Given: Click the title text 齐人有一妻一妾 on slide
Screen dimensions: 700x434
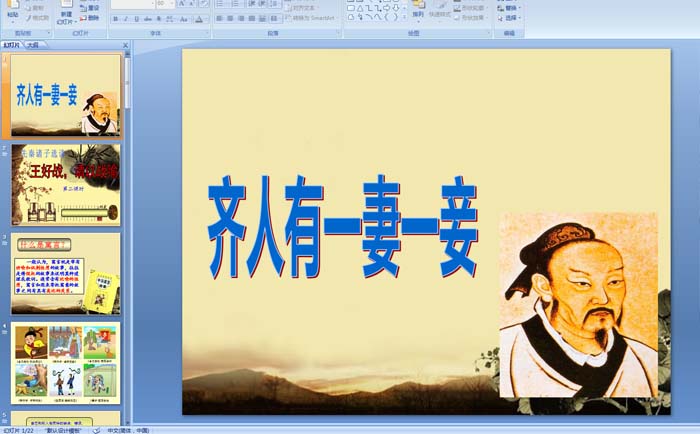Looking at the screenshot, I should coord(343,227).
